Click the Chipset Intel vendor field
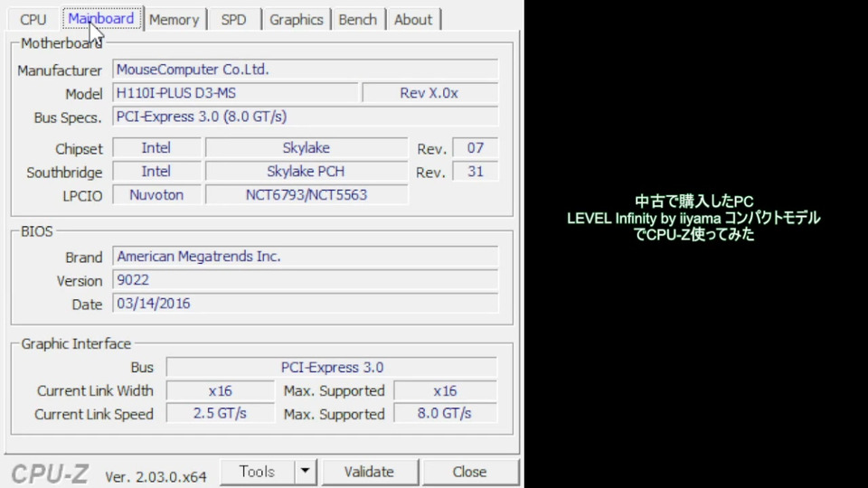The height and width of the screenshot is (488, 868). click(x=156, y=148)
